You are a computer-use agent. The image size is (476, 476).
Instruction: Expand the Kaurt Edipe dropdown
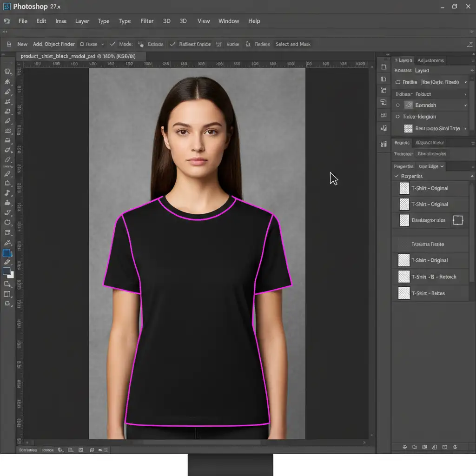[431, 166]
